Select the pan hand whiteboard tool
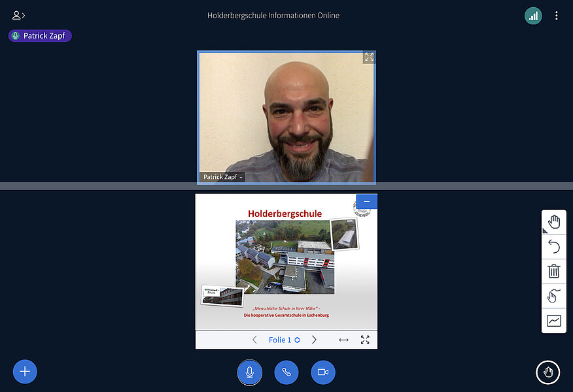 click(x=554, y=222)
